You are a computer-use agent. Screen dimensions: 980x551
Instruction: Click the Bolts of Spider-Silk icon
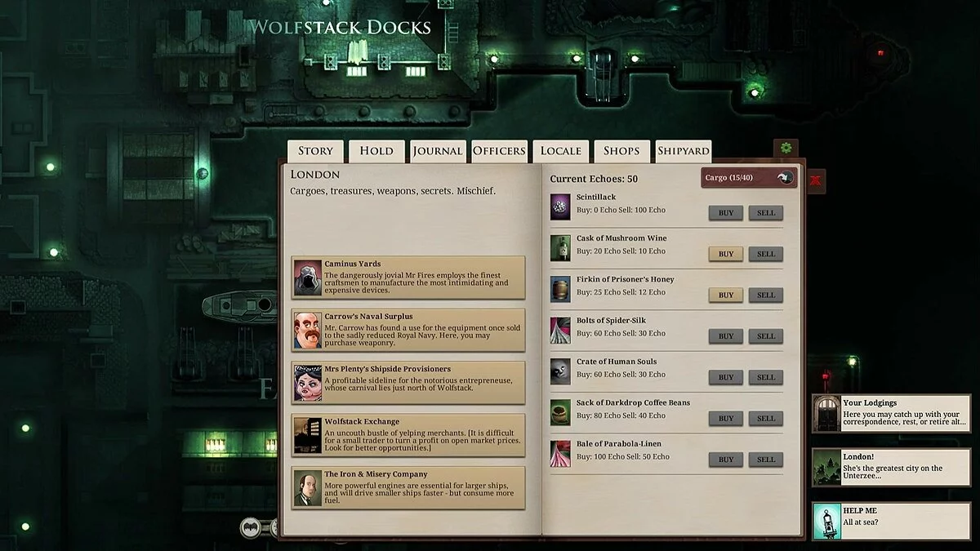point(560,329)
